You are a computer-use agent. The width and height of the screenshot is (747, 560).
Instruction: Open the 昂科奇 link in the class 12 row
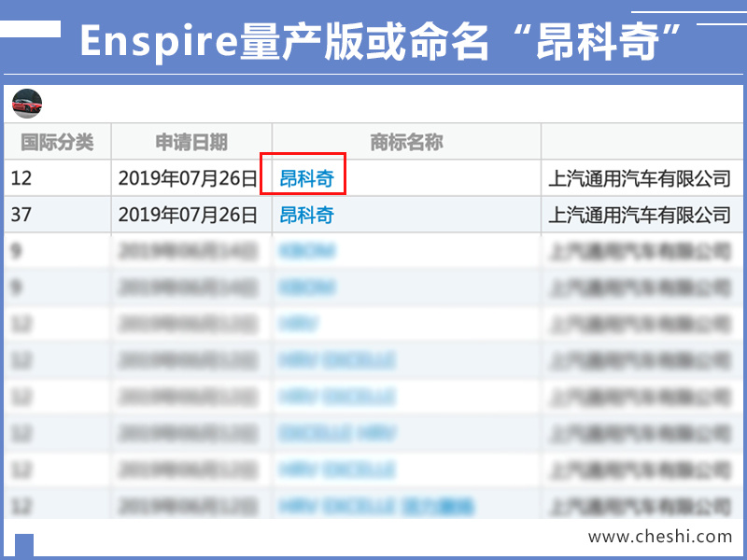pyautogui.click(x=306, y=178)
